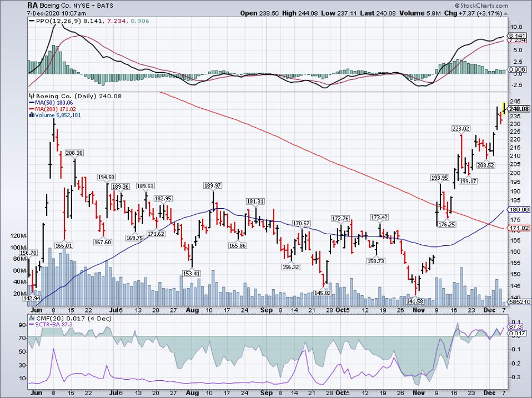Click the black line swatch before PPO(12,26,9)
This screenshot has width=532, height=398.
(32, 21)
